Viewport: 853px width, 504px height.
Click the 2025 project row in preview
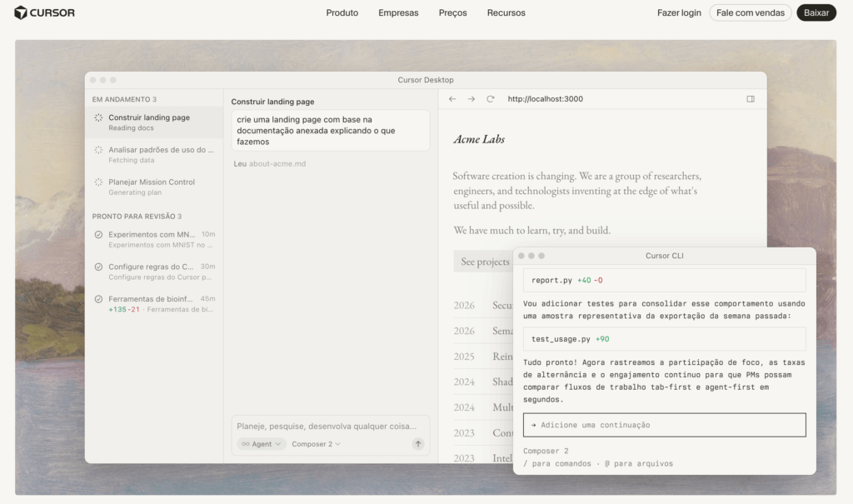pos(483,357)
